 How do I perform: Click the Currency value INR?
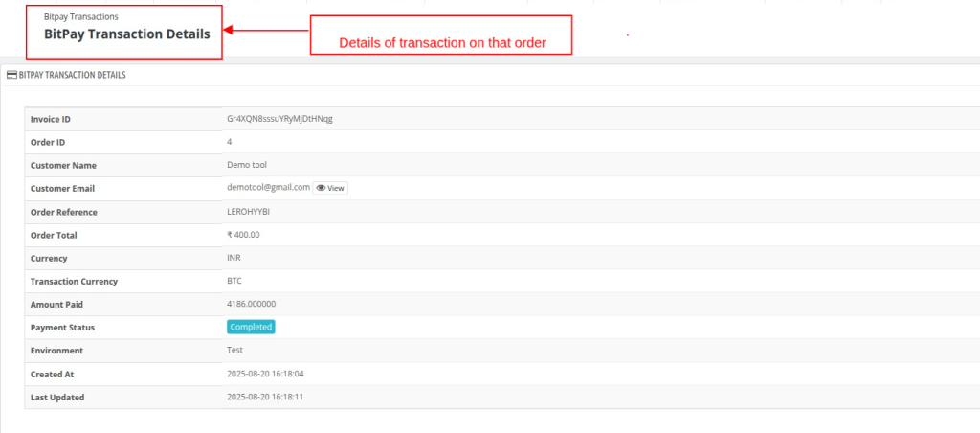[234, 258]
